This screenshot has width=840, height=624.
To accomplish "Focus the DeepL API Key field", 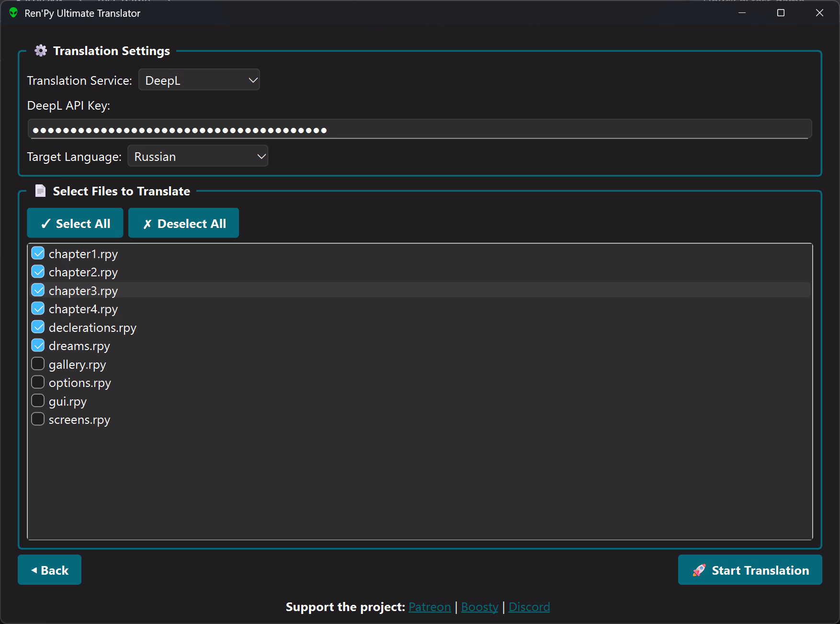I will [419, 129].
